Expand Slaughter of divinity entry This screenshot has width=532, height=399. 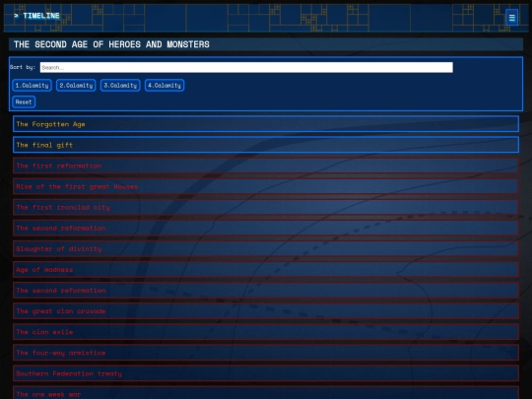[266, 248]
